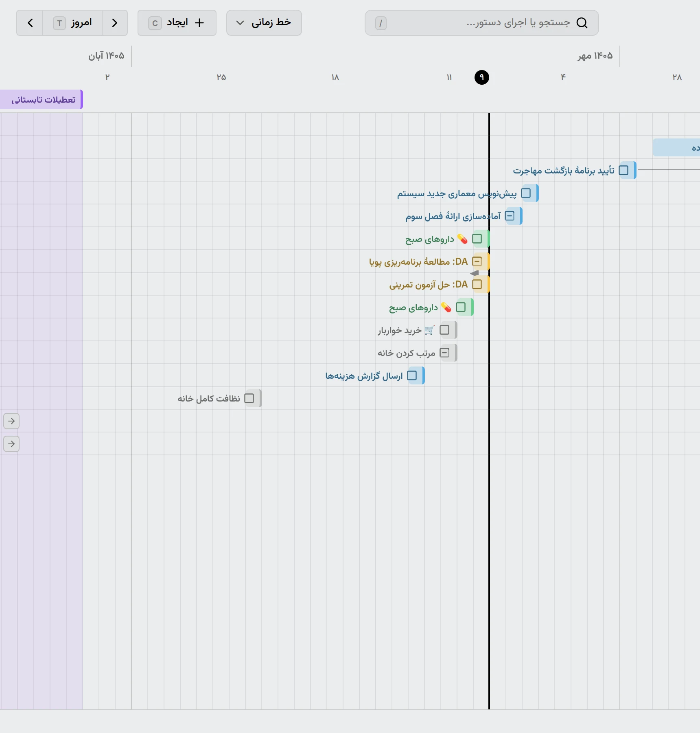This screenshot has width=700, height=733.
Task: Check the تأیید برنامهٔ بازگشت مهاجرت task box
Action: [623, 170]
